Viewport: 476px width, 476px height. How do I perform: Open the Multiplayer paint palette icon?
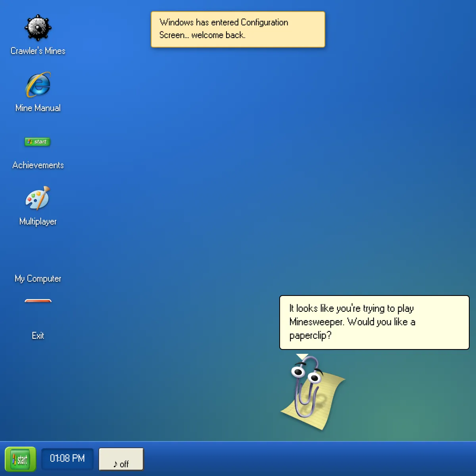click(x=38, y=198)
